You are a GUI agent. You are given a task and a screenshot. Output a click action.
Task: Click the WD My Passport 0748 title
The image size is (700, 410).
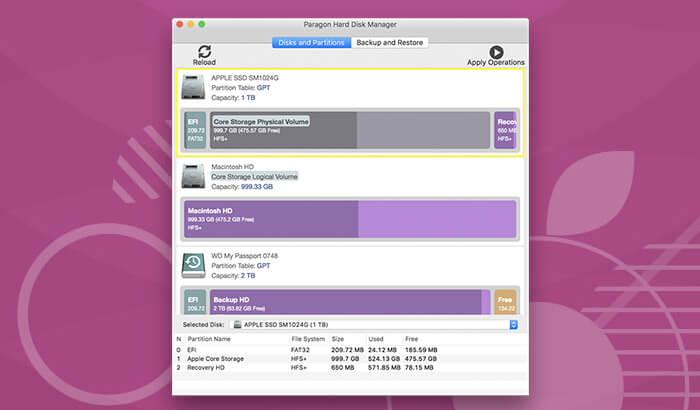pyautogui.click(x=245, y=256)
